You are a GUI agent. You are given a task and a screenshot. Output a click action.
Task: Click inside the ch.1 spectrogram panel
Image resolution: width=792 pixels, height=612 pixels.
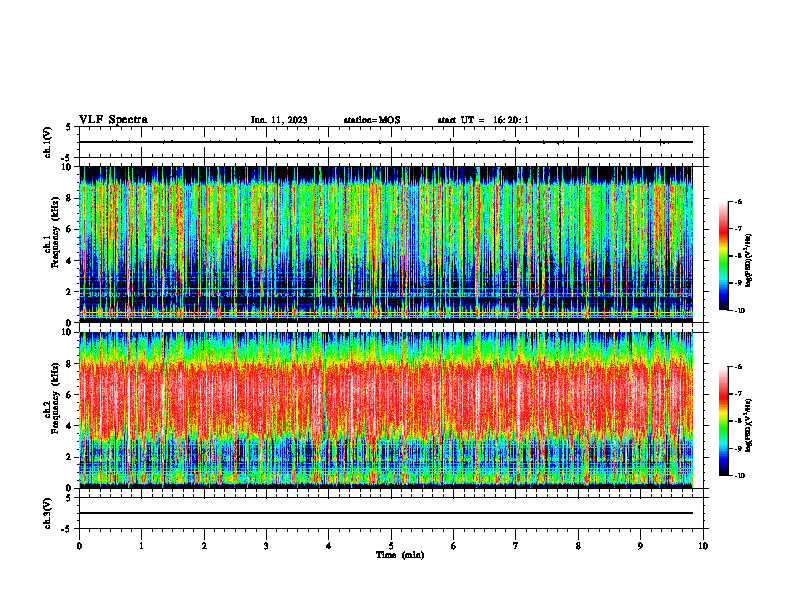385,244
